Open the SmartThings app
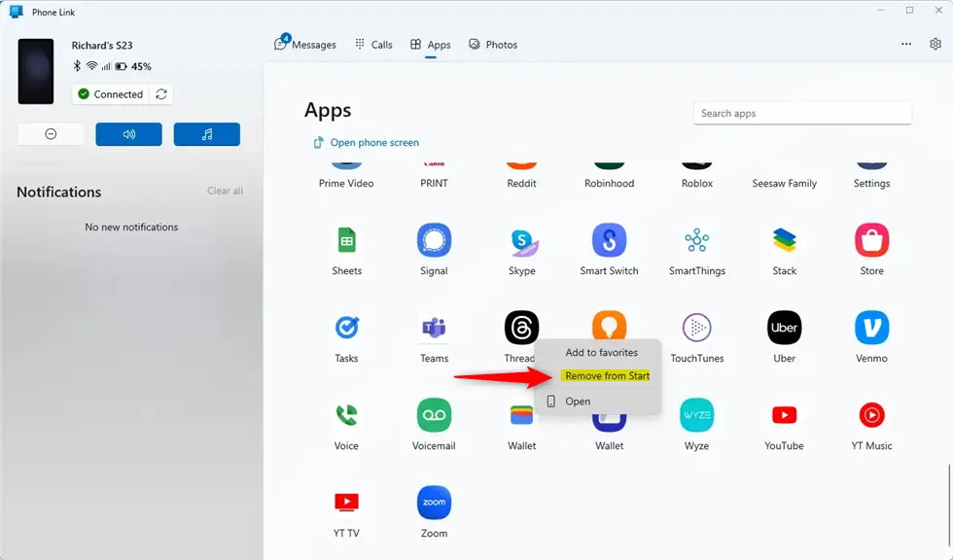The image size is (953, 560). [696, 240]
